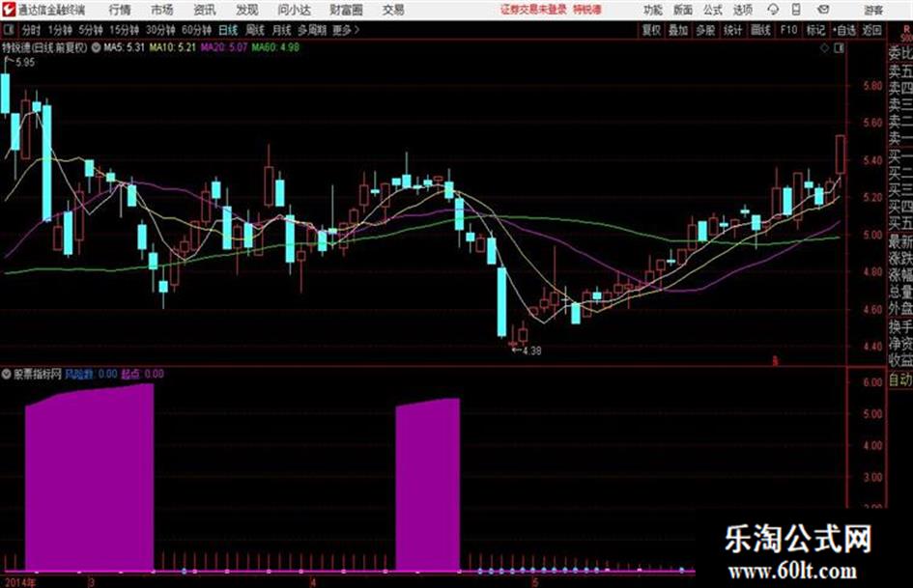Switch to the 60分钟 period tab
This screenshot has height=588, width=913.
coord(197,30)
